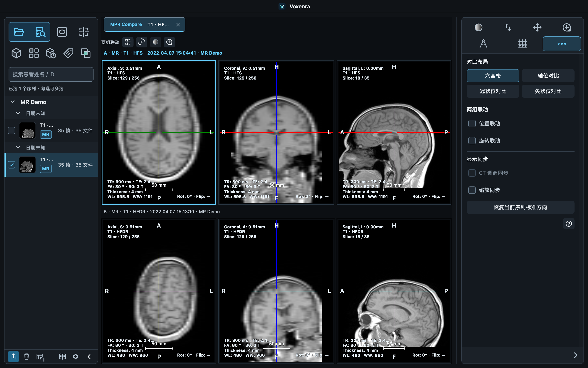The image size is (588, 368).
Task: Click the overlapping squares compare icon
Action: coord(86,53)
